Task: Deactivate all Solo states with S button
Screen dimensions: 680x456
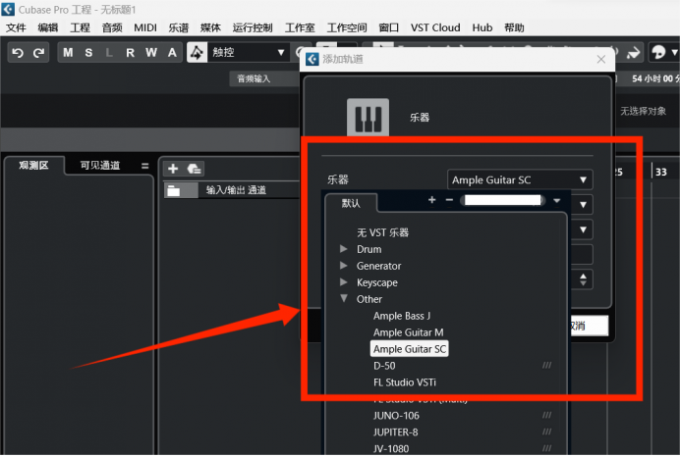Action: pyautogui.click(x=89, y=52)
